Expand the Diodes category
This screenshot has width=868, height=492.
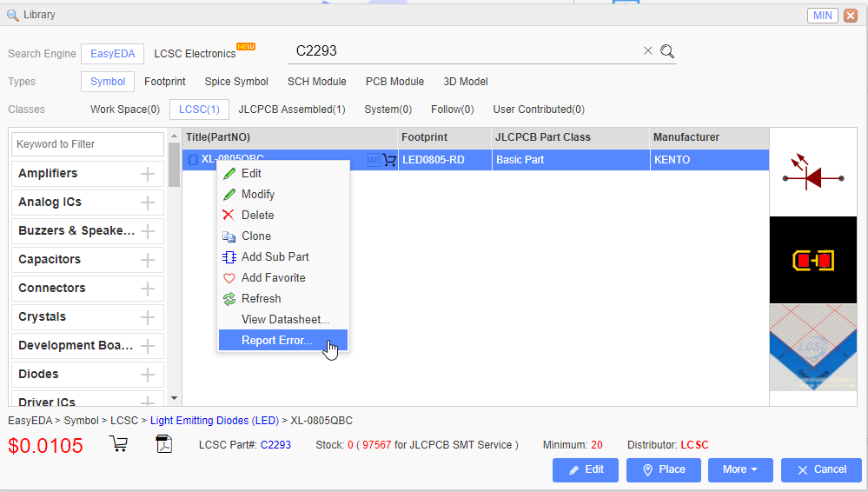click(147, 375)
